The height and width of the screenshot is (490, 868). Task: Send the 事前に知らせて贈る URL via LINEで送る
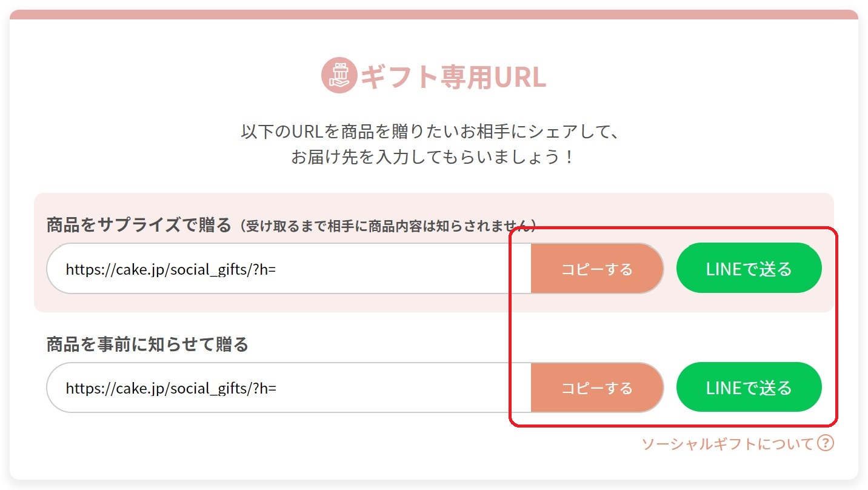click(x=749, y=388)
